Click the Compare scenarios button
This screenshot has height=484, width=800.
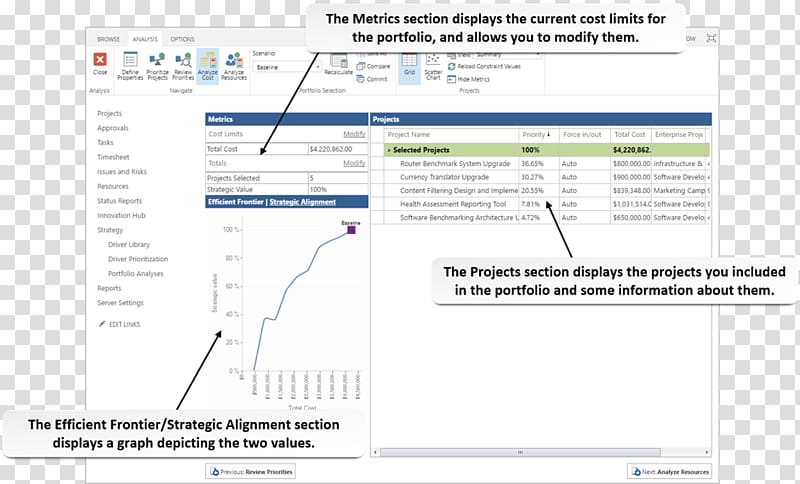[373, 66]
